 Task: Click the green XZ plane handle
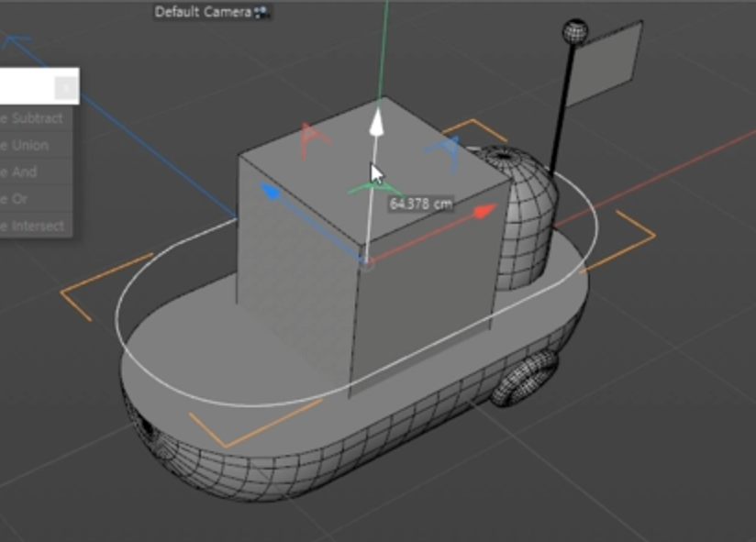pyautogui.click(x=373, y=188)
